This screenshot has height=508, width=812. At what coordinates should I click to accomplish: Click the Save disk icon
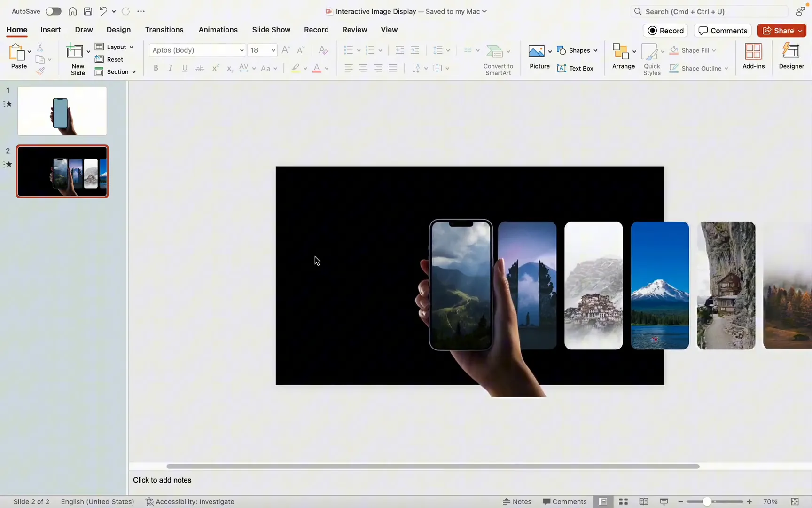click(88, 11)
